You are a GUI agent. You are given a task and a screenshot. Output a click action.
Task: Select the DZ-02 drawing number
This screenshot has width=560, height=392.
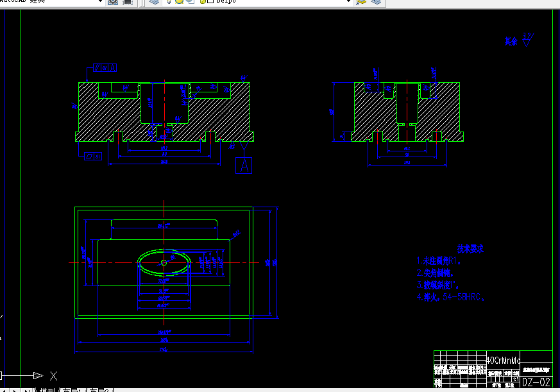tap(536, 382)
